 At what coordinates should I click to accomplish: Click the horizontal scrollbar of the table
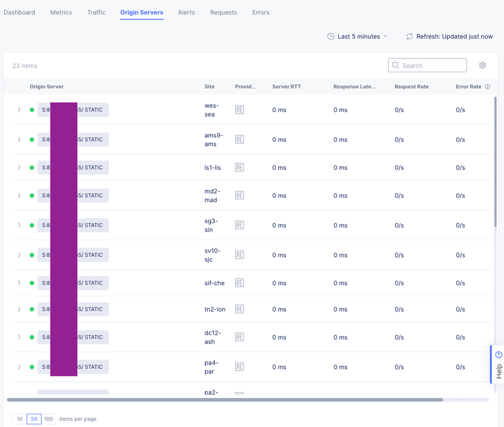click(225, 400)
